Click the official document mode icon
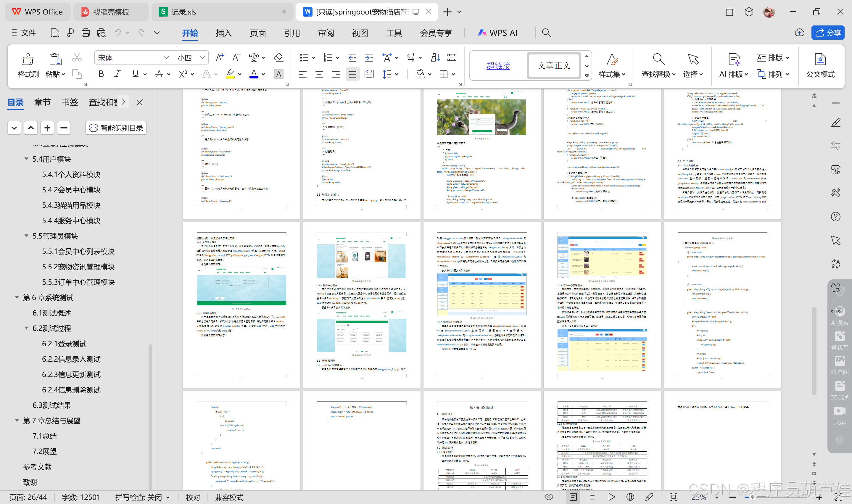 pyautogui.click(x=820, y=59)
